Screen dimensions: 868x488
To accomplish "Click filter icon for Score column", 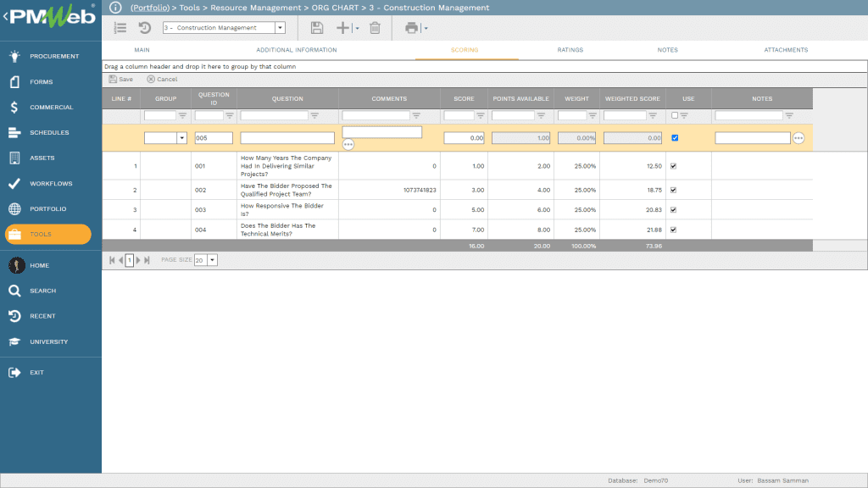I will [481, 115].
